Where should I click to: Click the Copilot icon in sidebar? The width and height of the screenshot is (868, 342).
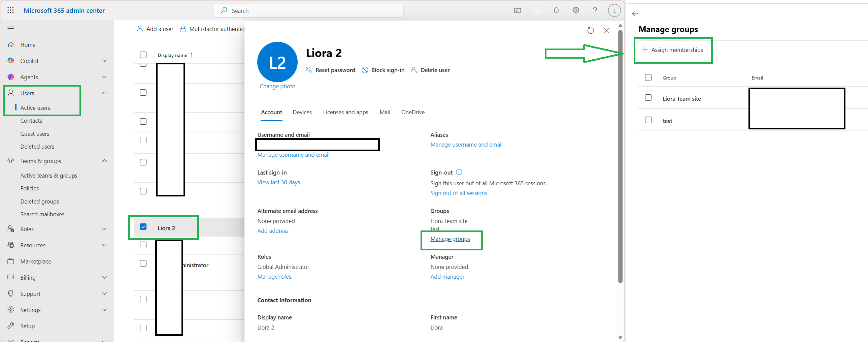(x=11, y=61)
